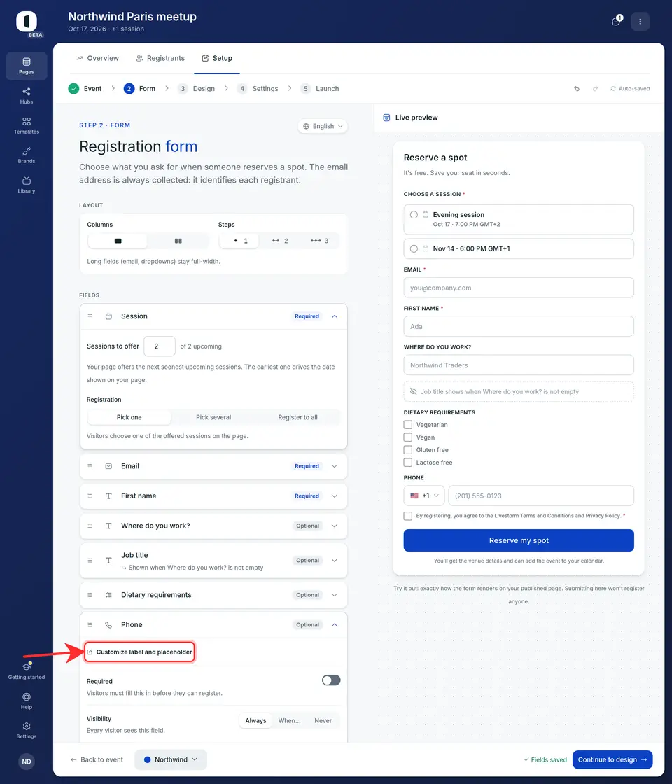The image size is (672, 784).
Task: Open Settings in the sidebar
Action: (27, 731)
